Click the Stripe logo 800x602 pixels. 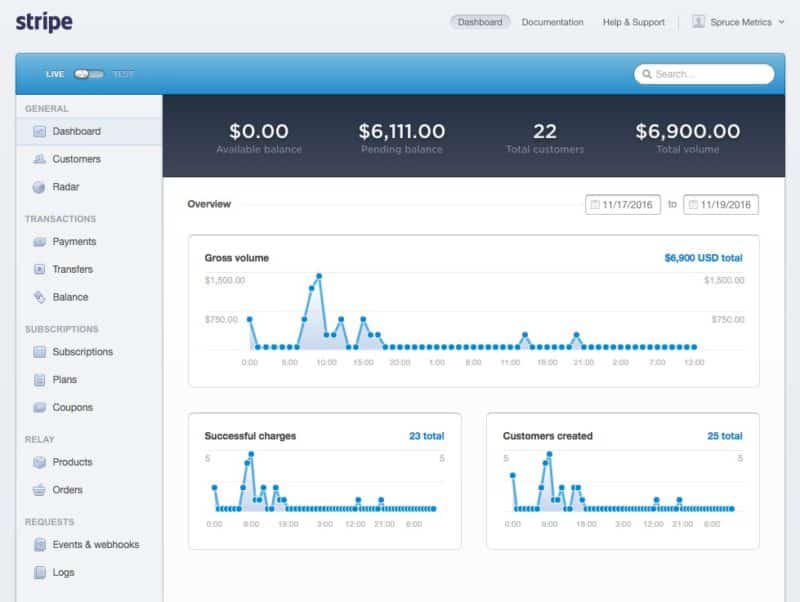tap(44, 22)
